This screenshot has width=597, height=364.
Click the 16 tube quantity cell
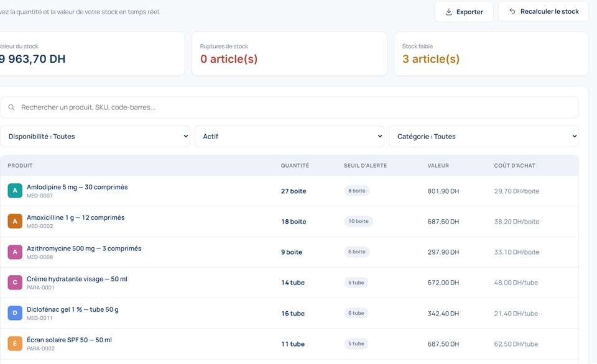click(293, 314)
